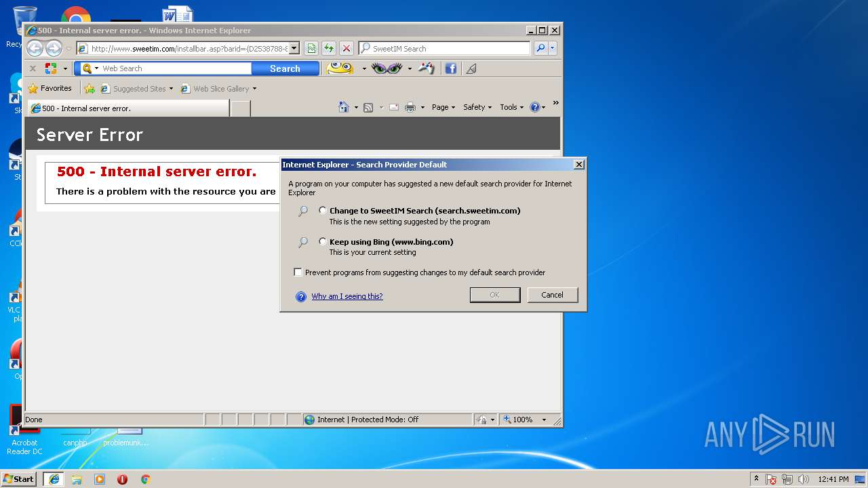
Task: Click the volume speaker tray icon
Action: click(x=804, y=479)
